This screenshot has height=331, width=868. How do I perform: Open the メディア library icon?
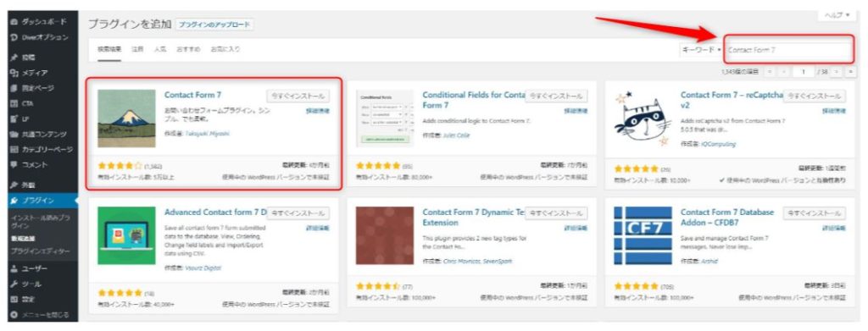(x=14, y=73)
